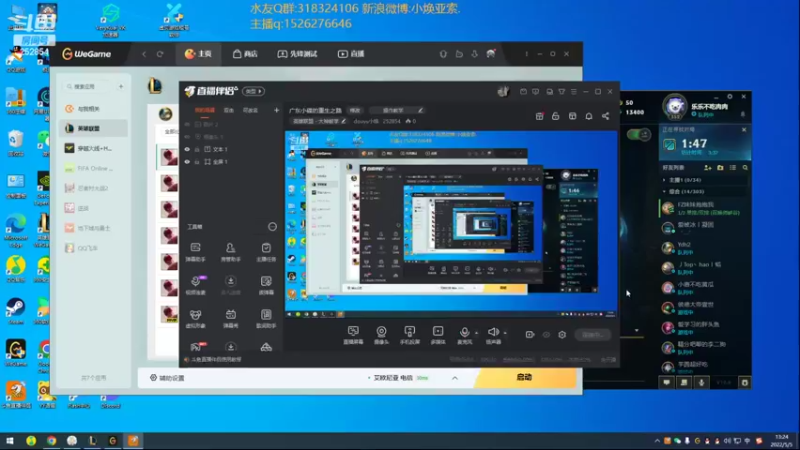Click the record video camera icon
The width and height of the screenshot is (800, 450).
point(530,335)
